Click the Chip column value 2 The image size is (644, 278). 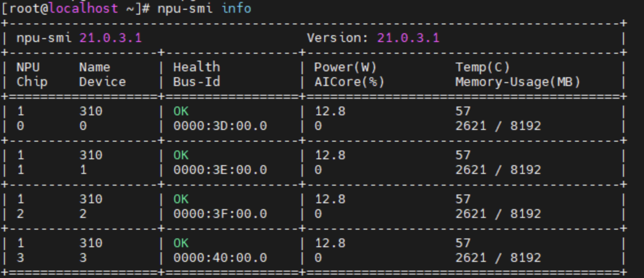20,214
